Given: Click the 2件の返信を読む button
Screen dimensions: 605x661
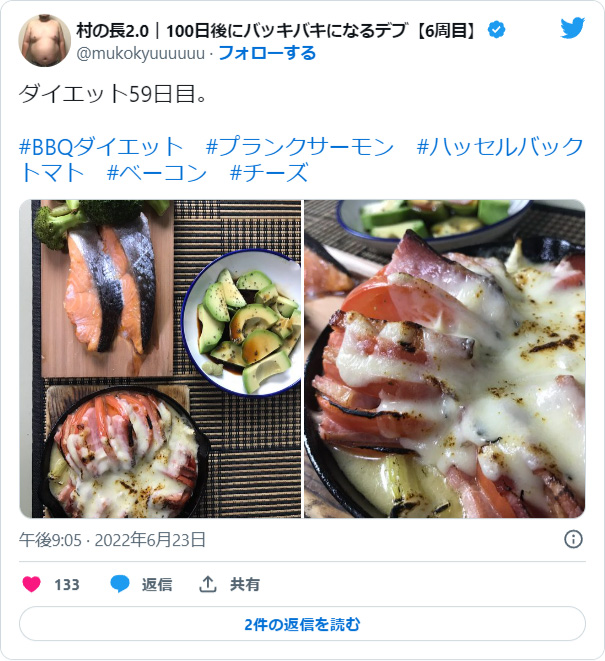Looking at the screenshot, I should pyautogui.click(x=302, y=624).
